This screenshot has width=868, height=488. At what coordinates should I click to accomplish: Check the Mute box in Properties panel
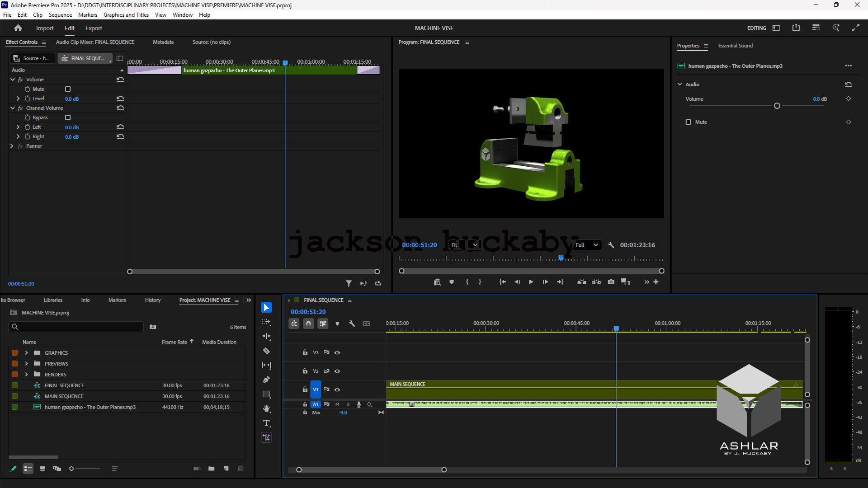688,122
